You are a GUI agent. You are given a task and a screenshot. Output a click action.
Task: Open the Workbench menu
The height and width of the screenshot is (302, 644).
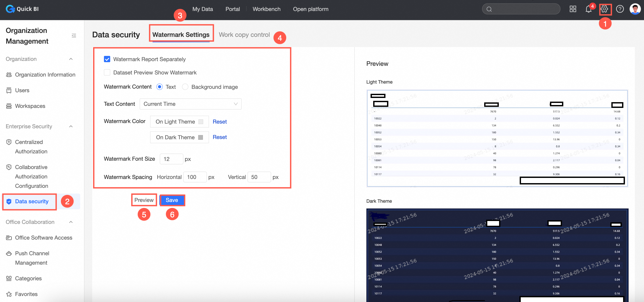266,9
